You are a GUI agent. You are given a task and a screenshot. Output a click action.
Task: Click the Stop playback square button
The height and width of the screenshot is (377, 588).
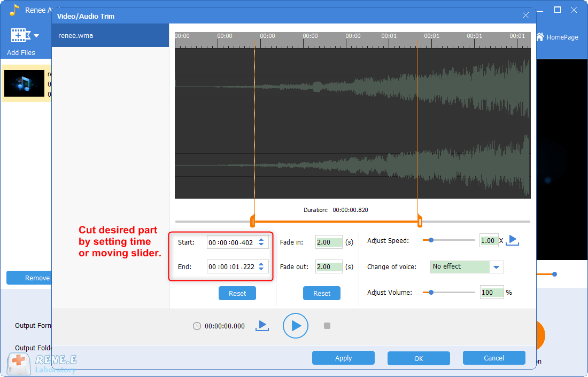327,326
